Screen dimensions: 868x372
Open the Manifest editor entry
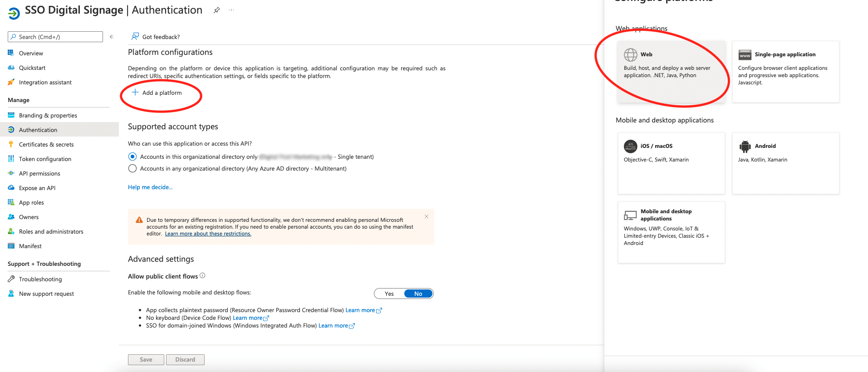tap(30, 246)
